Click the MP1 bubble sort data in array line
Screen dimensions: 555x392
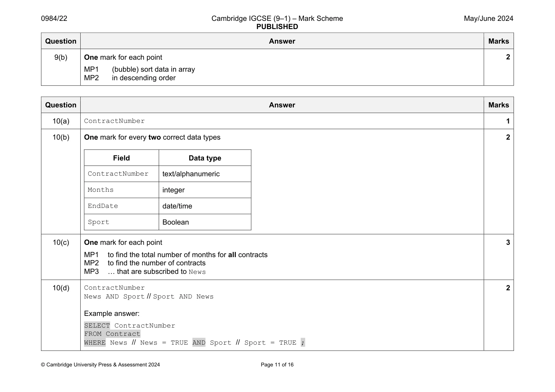click(x=139, y=69)
